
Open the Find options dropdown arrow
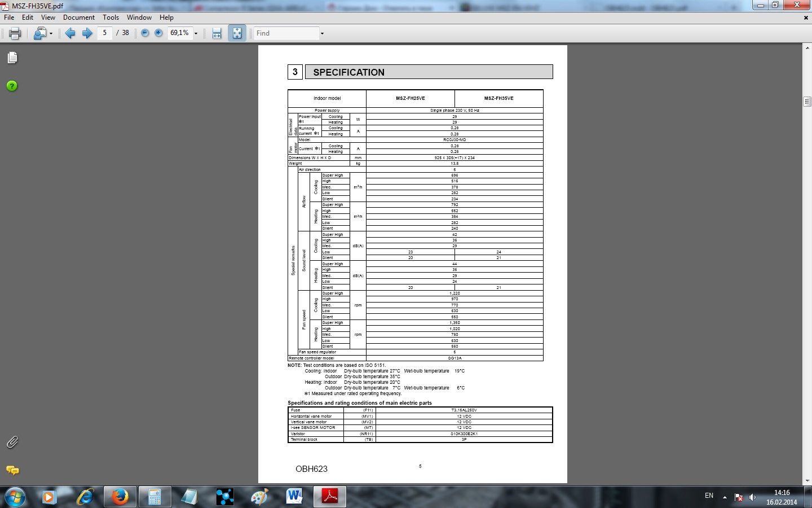[x=322, y=34]
